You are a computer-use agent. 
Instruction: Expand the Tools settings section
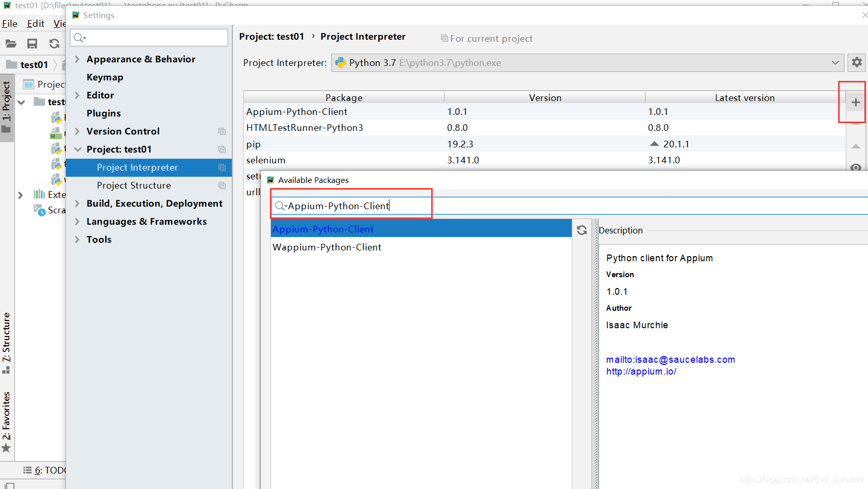tap(77, 240)
